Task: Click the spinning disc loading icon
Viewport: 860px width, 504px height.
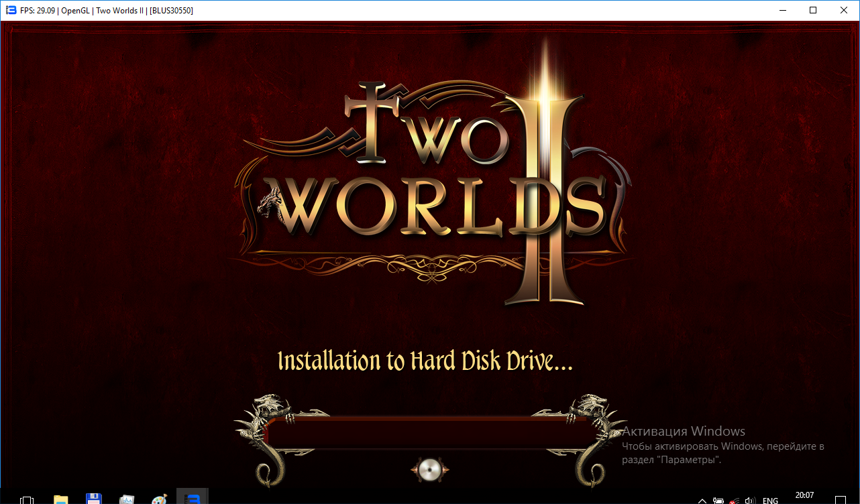Action: (x=429, y=468)
